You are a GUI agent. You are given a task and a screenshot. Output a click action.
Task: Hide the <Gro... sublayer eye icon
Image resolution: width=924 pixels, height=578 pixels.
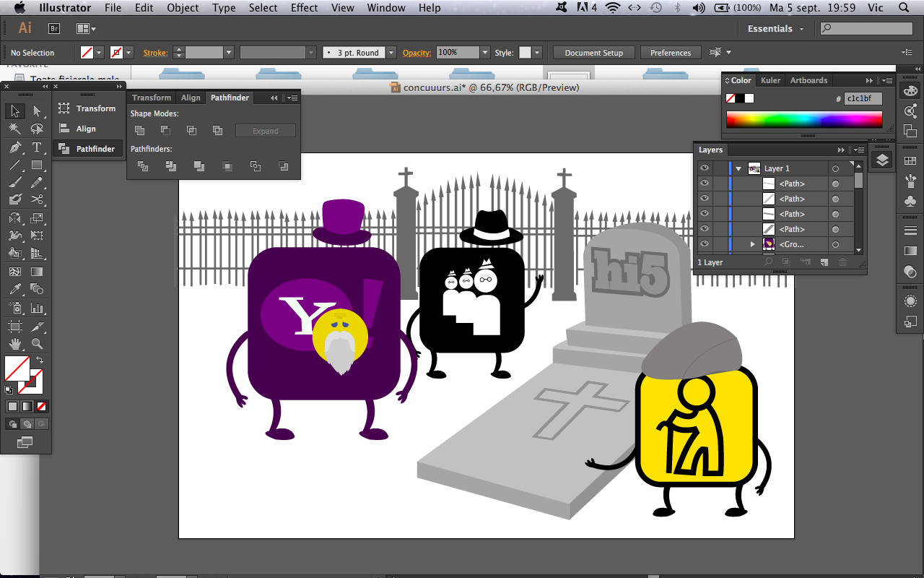[704, 244]
